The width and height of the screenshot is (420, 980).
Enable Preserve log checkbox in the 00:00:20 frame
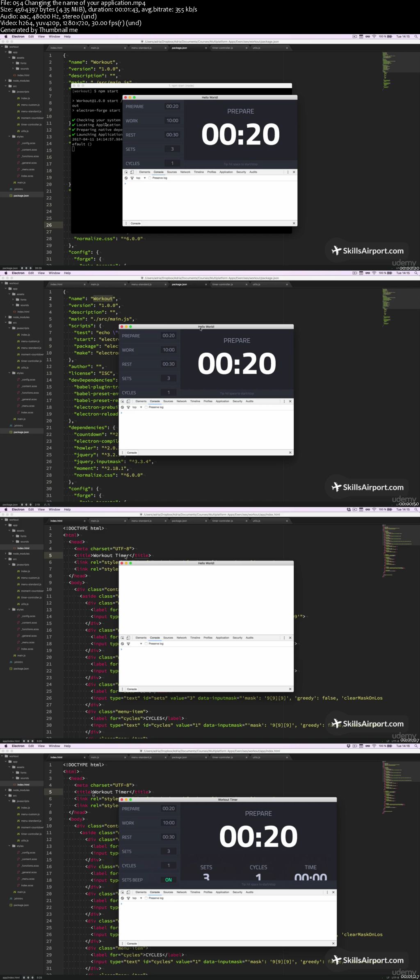(x=150, y=178)
